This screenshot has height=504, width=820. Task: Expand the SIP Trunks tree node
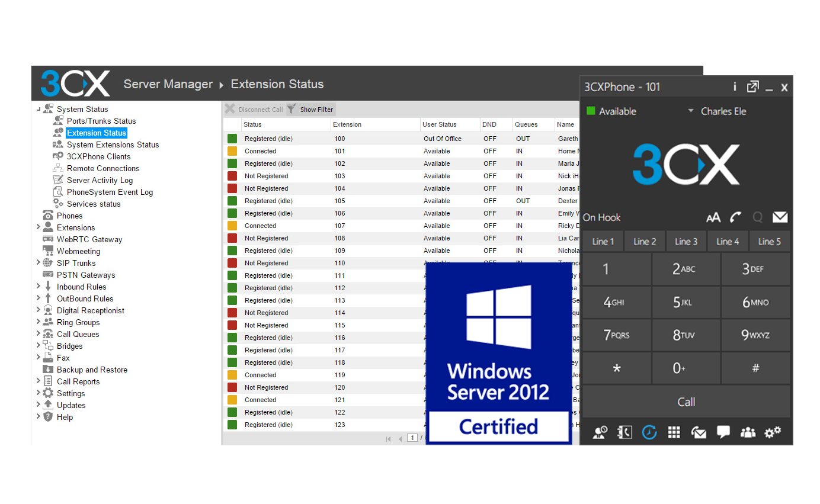tap(39, 263)
